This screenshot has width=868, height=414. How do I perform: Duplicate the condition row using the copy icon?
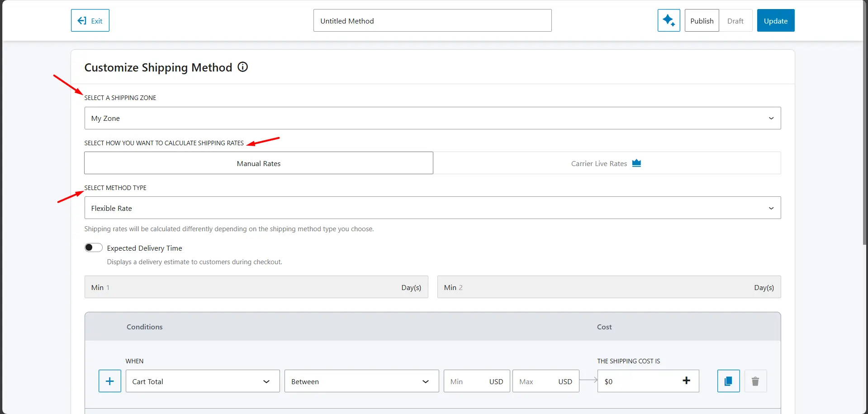click(x=728, y=381)
